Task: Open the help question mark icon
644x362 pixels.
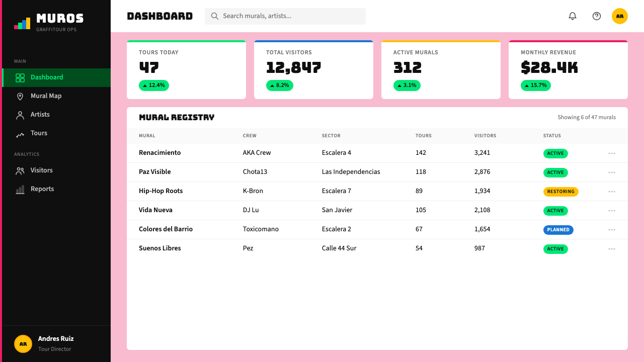Action: 597,16
